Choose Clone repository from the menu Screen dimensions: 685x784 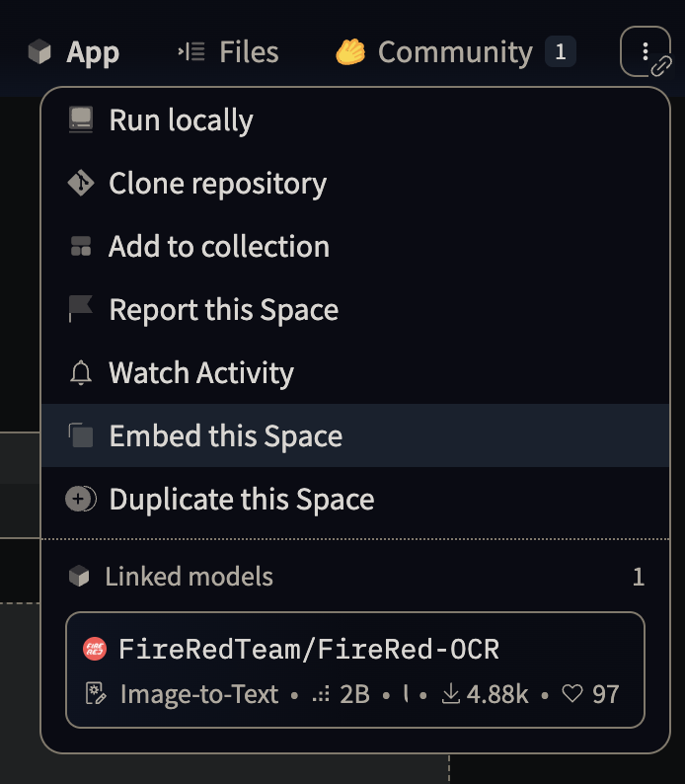pos(217,184)
